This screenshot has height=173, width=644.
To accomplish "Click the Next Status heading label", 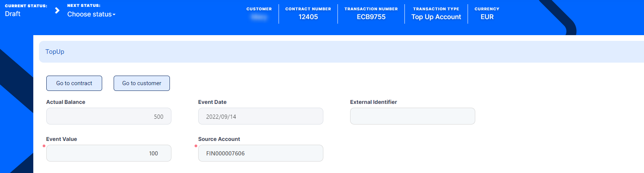I will click(84, 6).
